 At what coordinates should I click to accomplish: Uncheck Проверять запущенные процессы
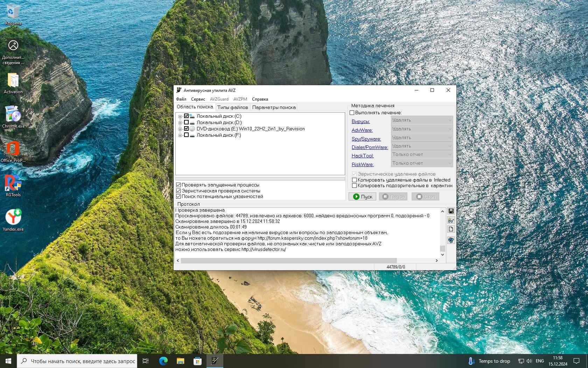point(178,185)
